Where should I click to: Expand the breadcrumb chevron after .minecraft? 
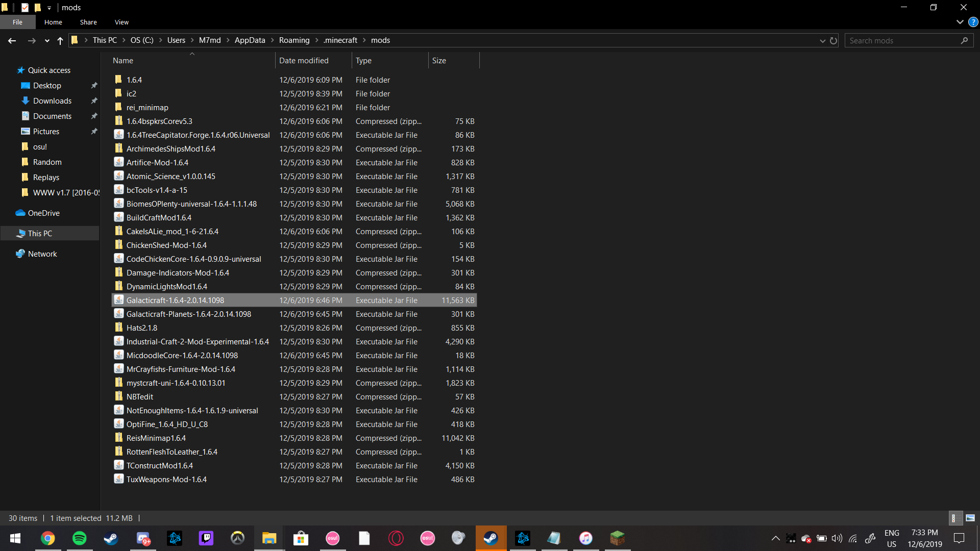364,40
